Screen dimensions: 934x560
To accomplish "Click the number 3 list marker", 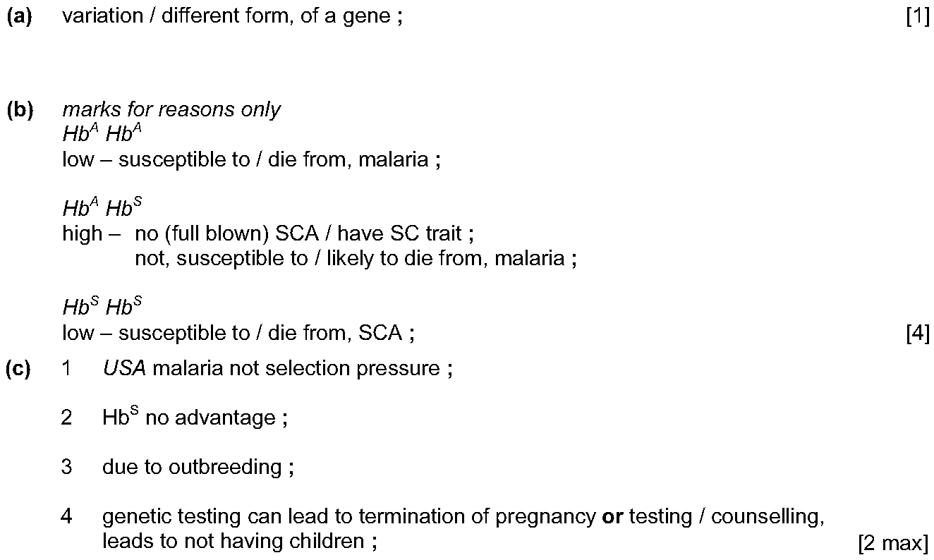I will [67, 467].
